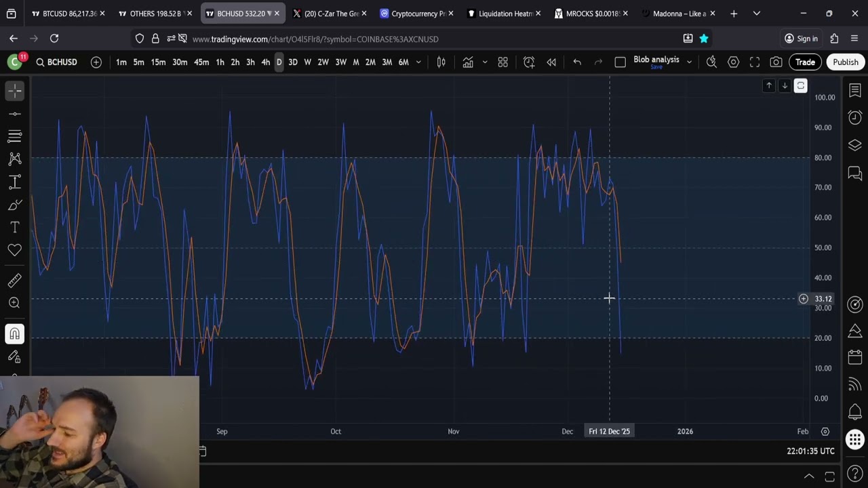Open the chats panel
Viewport: 868px width, 488px height.
855,174
